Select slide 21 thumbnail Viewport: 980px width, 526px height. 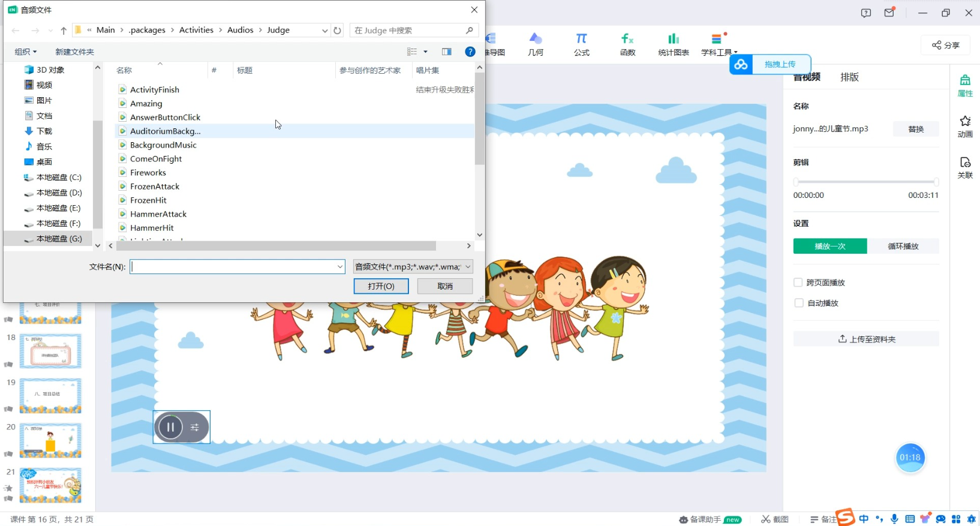tap(50, 485)
